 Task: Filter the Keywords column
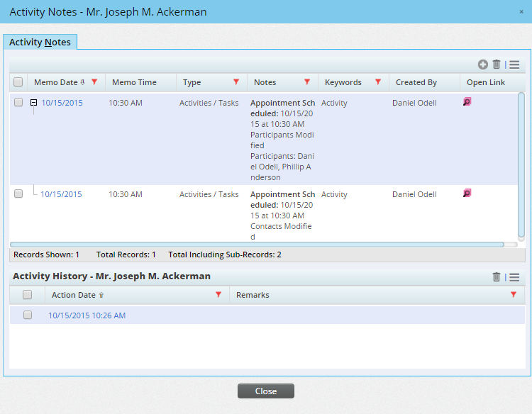coord(378,82)
